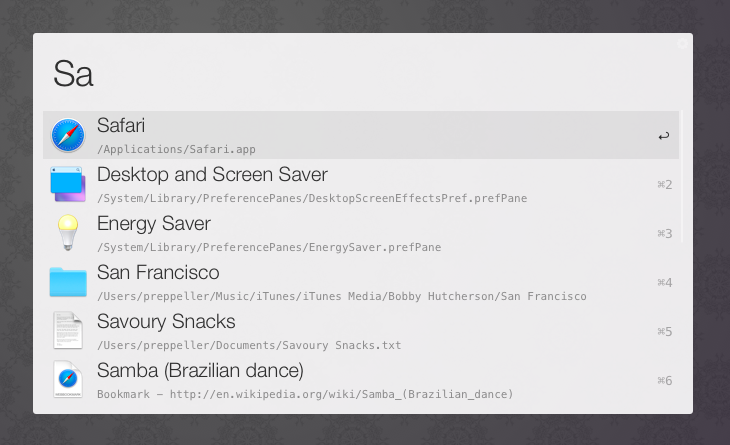Open the Desktop and Screen Saver result
The width and height of the screenshot is (730, 445).
click(x=212, y=175)
